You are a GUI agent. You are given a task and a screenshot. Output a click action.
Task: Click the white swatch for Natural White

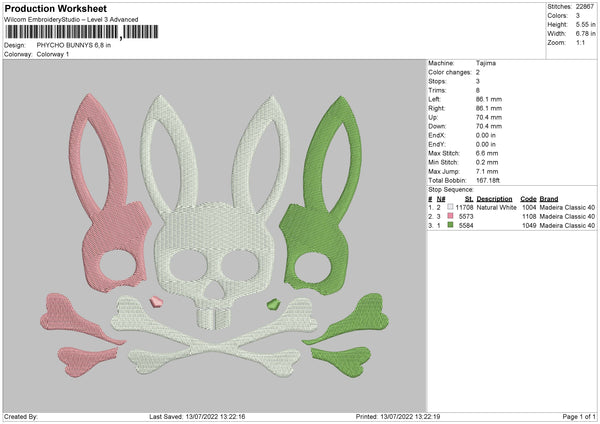point(450,207)
